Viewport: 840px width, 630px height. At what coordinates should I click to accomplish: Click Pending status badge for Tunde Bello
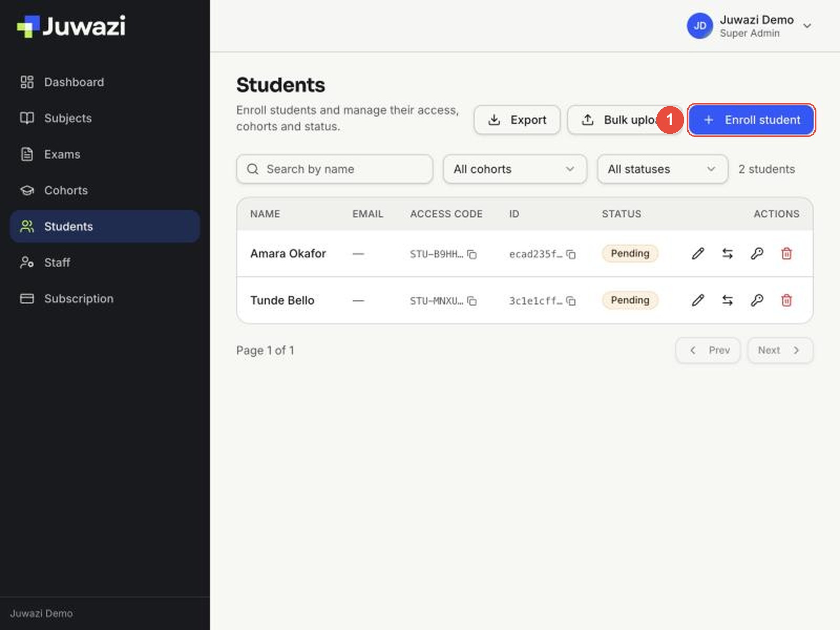(x=630, y=300)
